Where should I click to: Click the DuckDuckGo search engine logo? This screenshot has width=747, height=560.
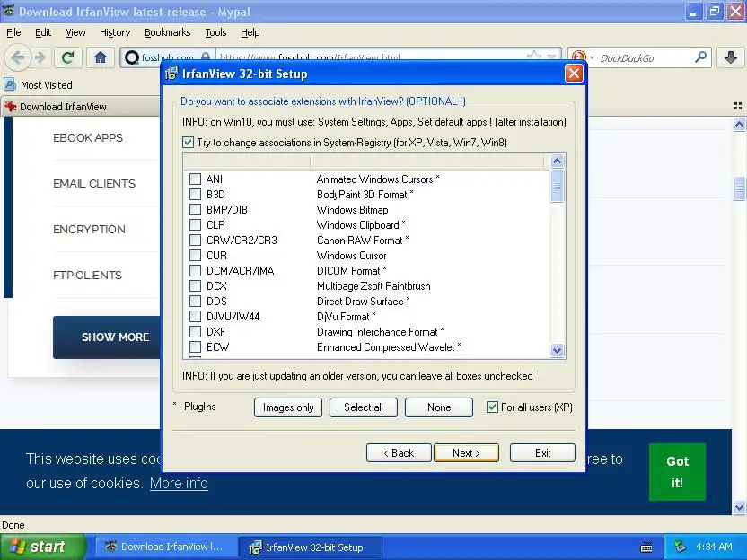coord(578,58)
